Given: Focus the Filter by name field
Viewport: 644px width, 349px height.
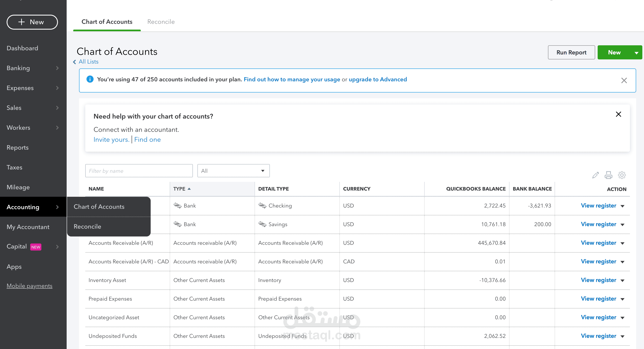Looking at the screenshot, I should coord(139,171).
